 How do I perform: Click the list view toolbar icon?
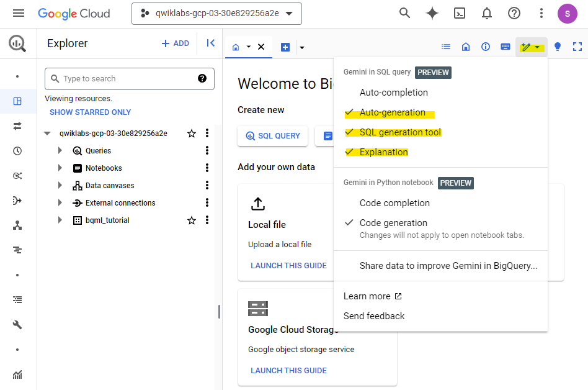click(446, 47)
